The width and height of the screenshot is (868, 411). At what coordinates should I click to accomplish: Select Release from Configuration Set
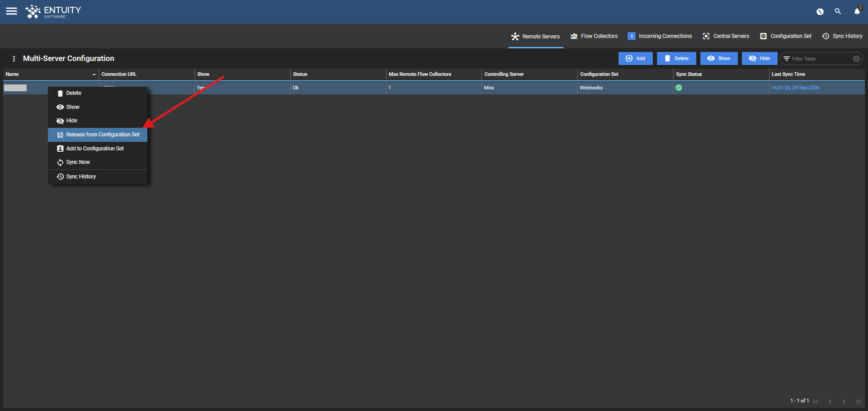point(98,135)
